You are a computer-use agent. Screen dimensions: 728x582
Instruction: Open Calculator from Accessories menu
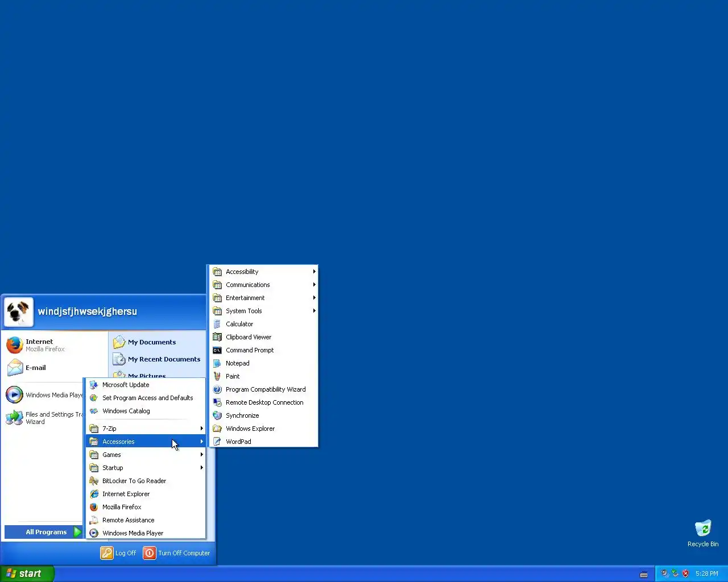(263, 324)
